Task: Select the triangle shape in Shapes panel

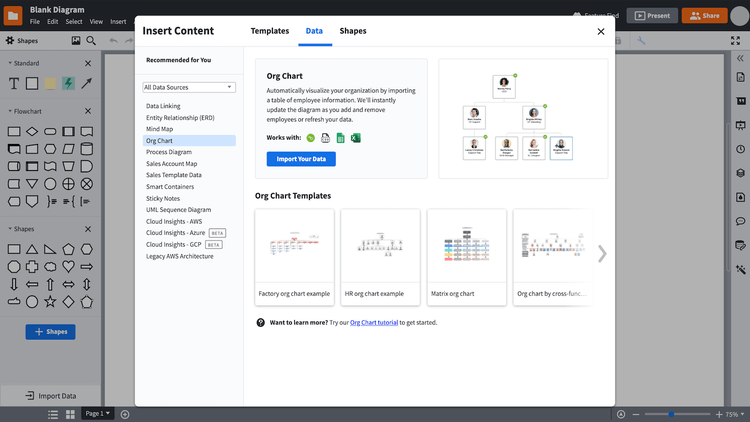Action: pyautogui.click(x=32, y=249)
